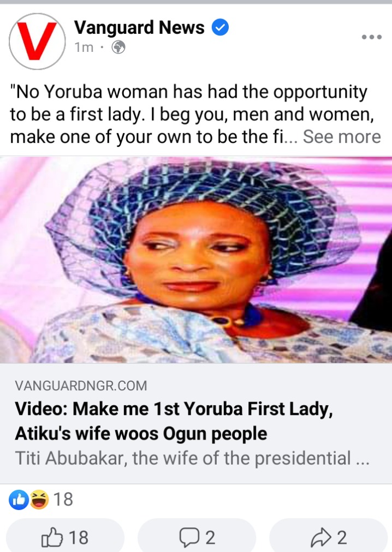Tap the 1m post timestamp
Screen dimensions: 392x552
[84, 47]
